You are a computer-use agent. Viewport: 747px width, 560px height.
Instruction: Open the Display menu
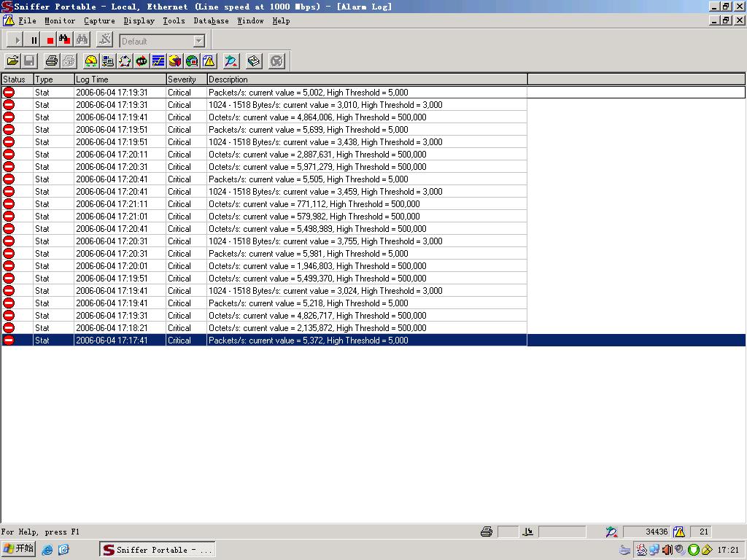click(x=139, y=20)
